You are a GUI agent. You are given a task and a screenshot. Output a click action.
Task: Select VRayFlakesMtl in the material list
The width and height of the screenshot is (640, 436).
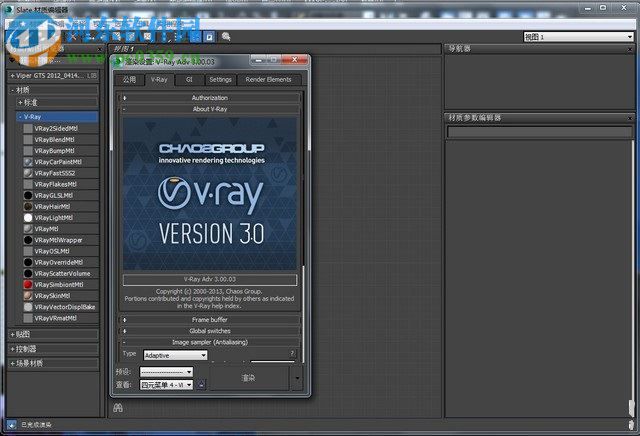[x=60, y=184]
